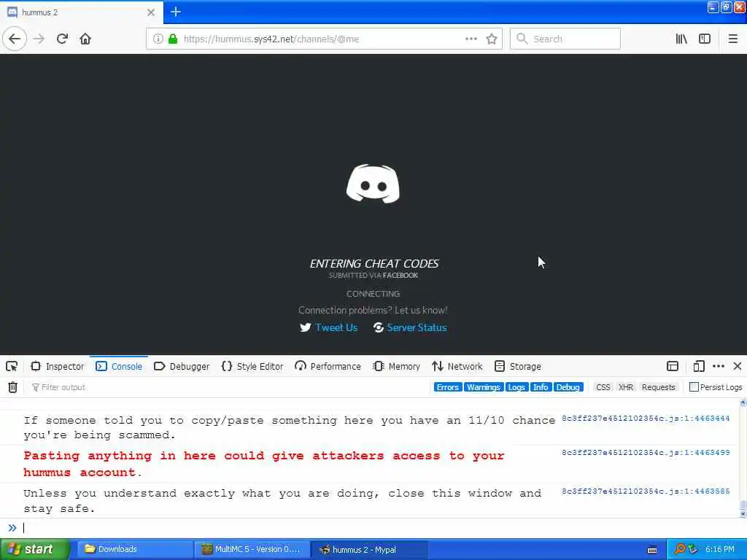Toggle responsive design mode
Viewport: 747px width, 560px height.
point(698,366)
